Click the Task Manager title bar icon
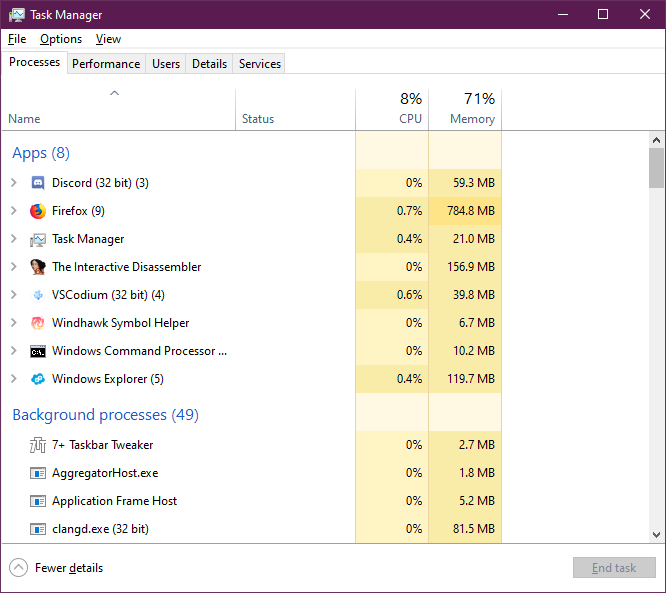This screenshot has width=666, height=593. click(17, 15)
